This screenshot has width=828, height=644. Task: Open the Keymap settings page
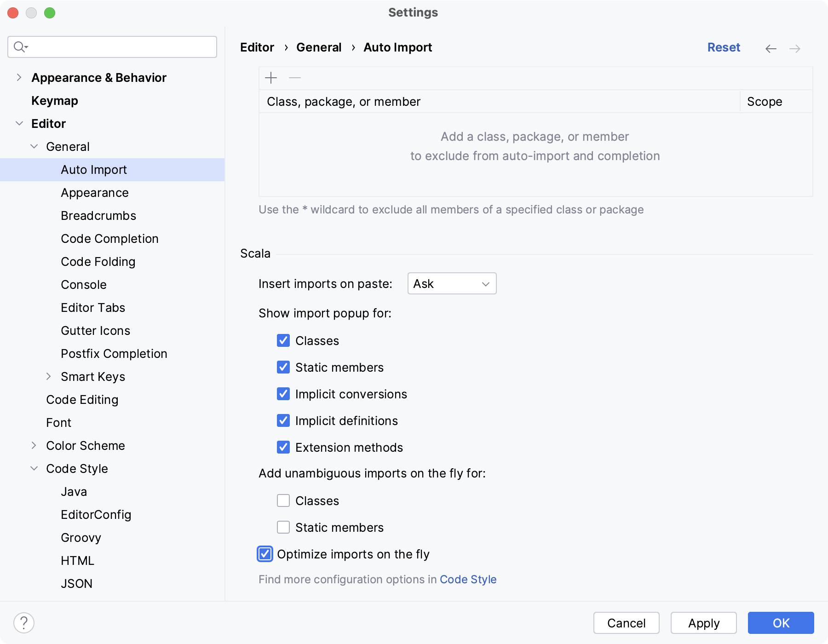pos(54,101)
